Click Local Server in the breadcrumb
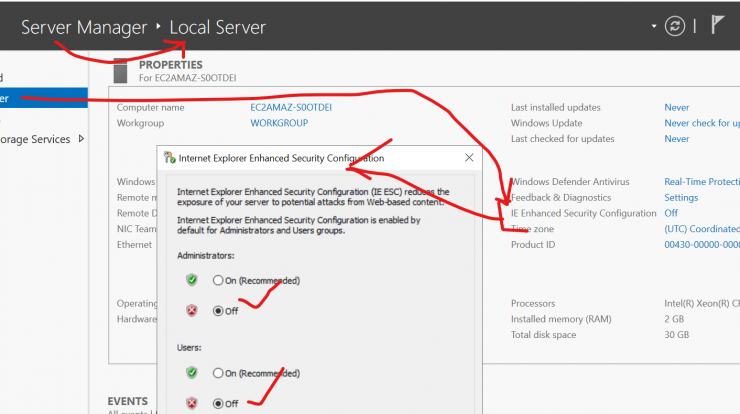 point(218,27)
